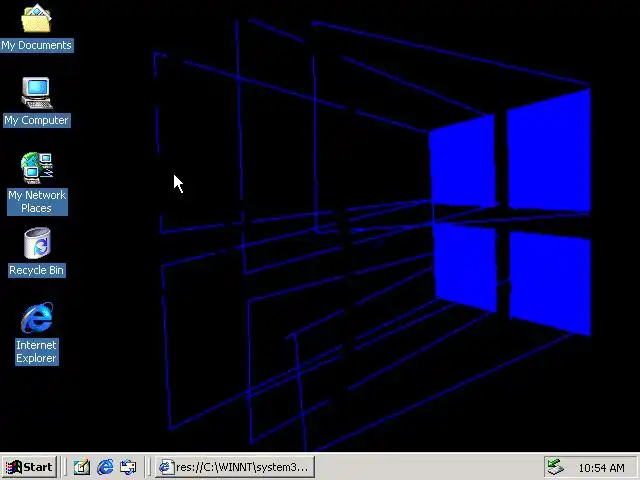Image resolution: width=640 pixels, height=480 pixels.
Task: Launch Outlook Express from quick launch
Action: [128, 467]
